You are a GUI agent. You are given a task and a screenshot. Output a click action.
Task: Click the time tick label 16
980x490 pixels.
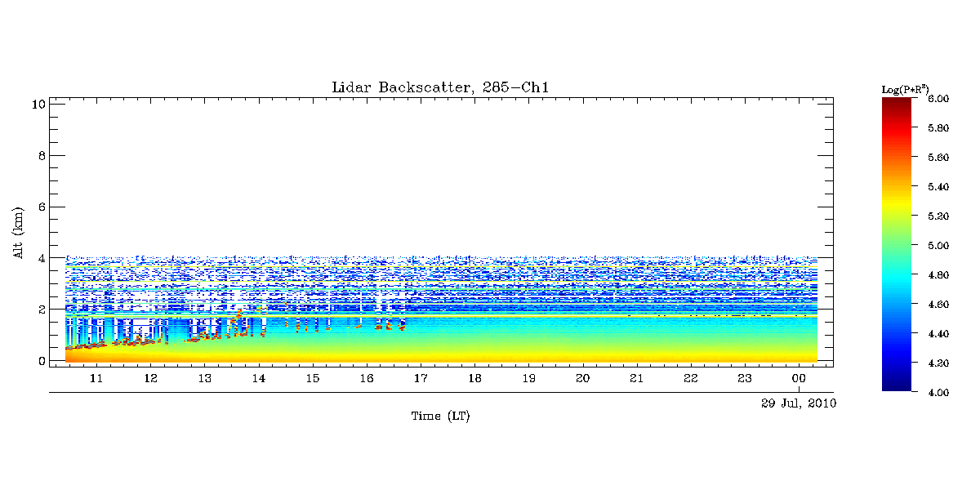(x=367, y=378)
